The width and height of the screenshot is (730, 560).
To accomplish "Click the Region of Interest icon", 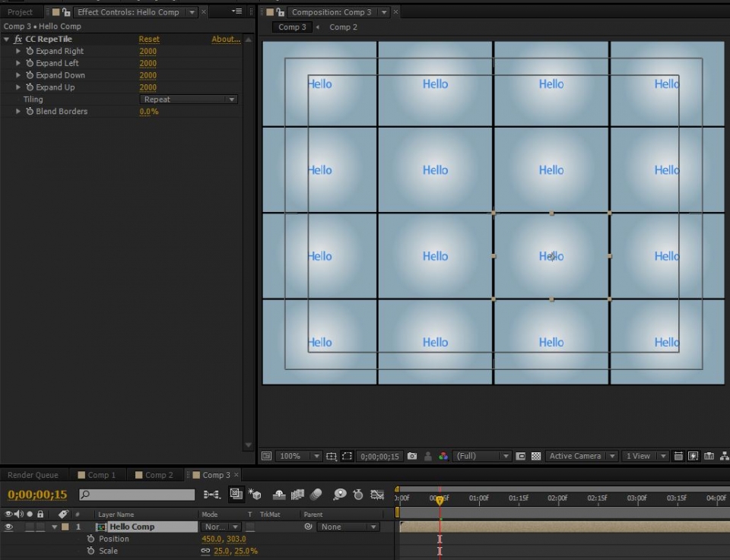I will click(x=347, y=456).
